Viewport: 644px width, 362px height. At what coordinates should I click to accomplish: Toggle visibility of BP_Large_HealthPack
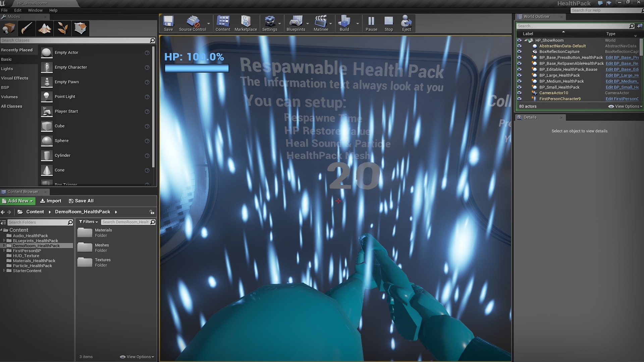coord(520,75)
